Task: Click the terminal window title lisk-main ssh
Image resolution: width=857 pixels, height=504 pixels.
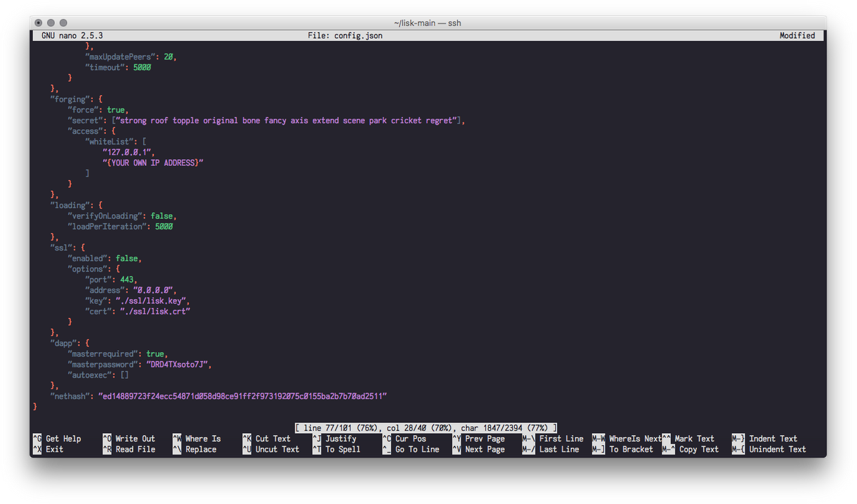Action: [x=427, y=23]
